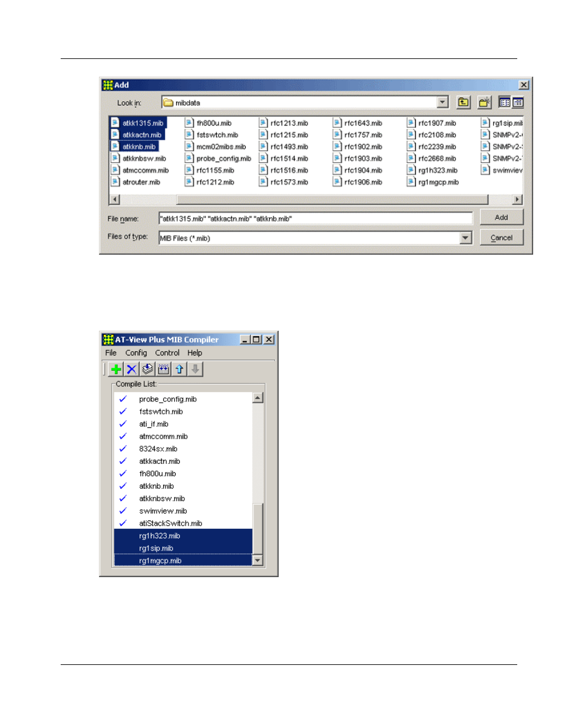This screenshot has height=728, width=562.
Task: Click Compile List scroll down arrow
Action: (258, 560)
